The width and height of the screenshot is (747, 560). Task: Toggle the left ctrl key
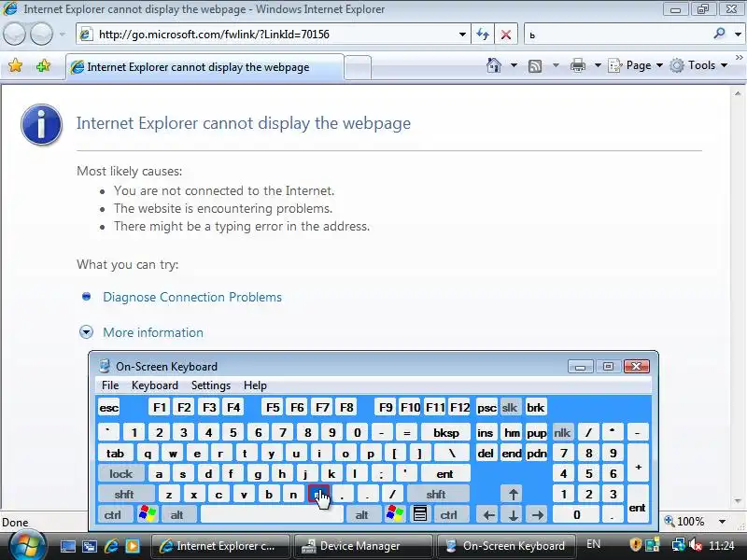[113, 515]
